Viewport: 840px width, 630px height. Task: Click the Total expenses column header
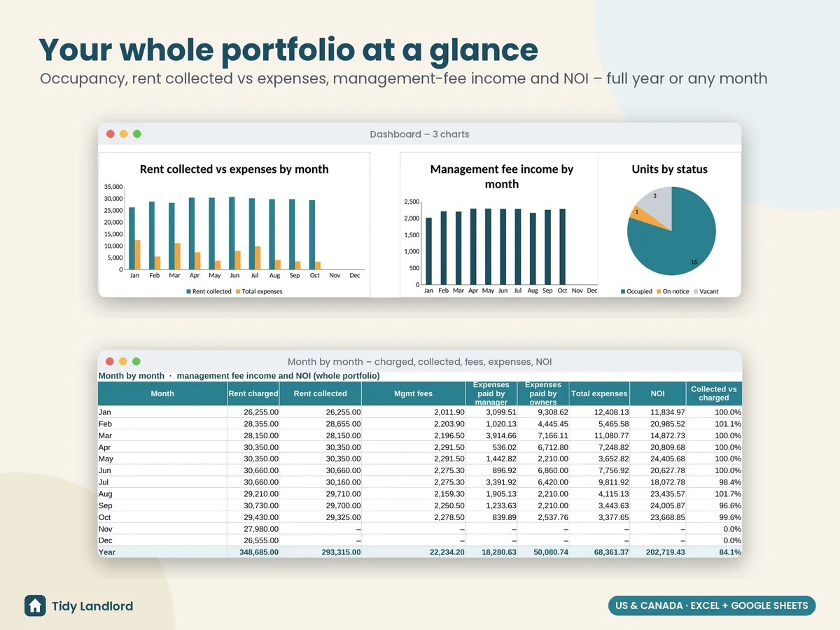(x=599, y=393)
